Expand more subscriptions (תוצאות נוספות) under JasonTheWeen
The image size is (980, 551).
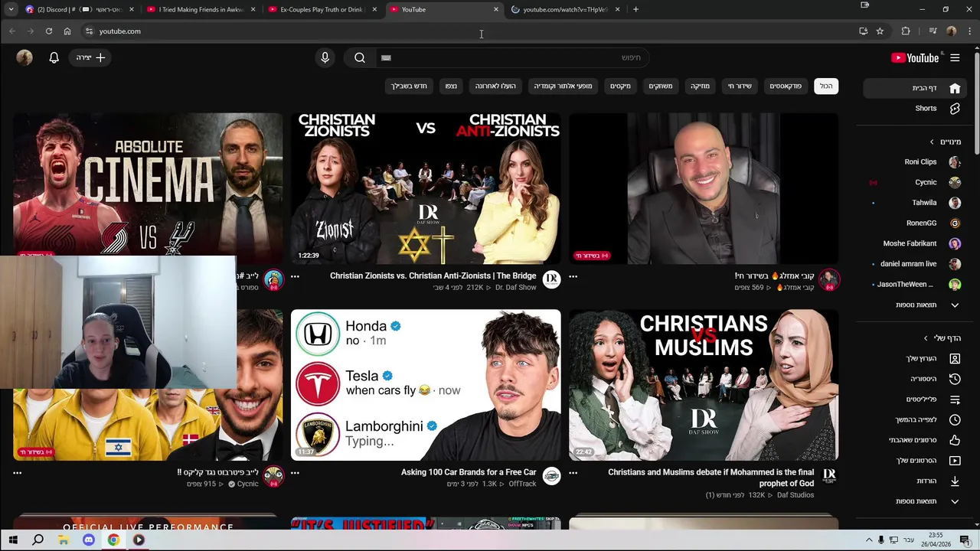(913, 305)
